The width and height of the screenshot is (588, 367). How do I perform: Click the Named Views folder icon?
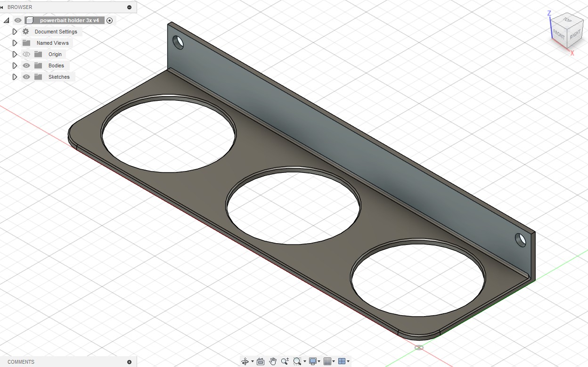click(26, 43)
